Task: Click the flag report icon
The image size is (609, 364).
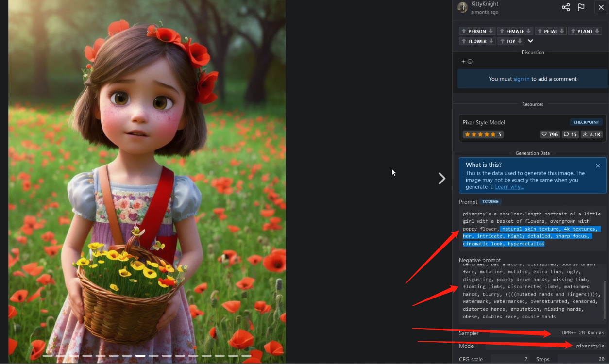Action: tap(581, 7)
